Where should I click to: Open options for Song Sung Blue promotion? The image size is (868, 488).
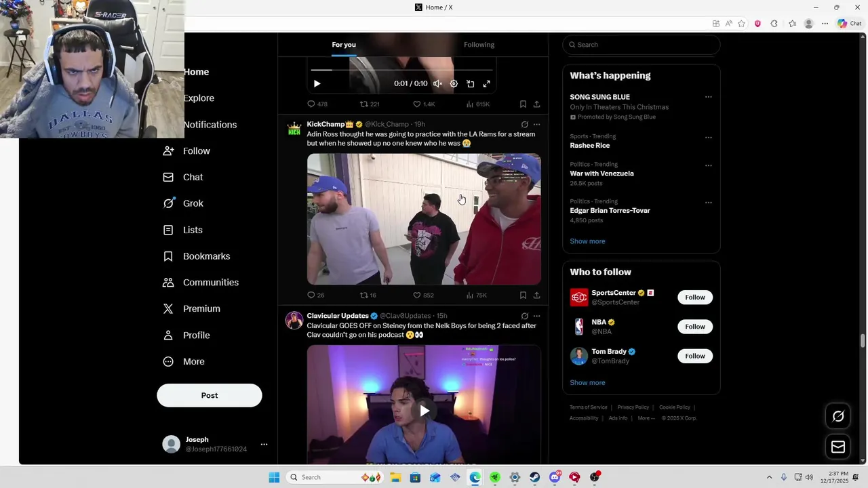(708, 97)
